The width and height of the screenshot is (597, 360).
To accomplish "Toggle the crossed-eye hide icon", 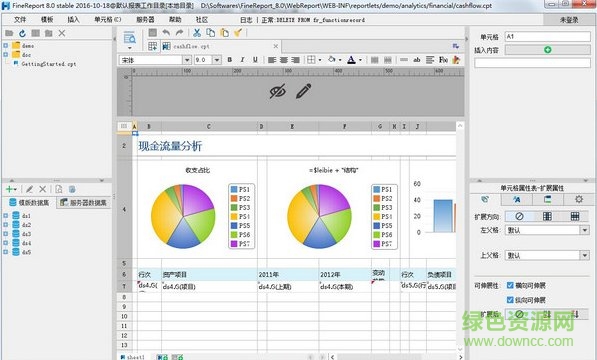I will [x=278, y=92].
